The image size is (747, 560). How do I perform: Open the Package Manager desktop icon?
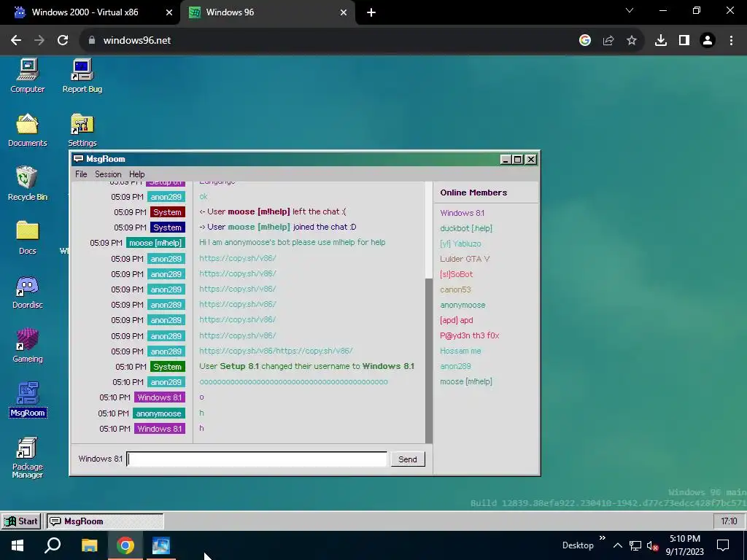28,457
